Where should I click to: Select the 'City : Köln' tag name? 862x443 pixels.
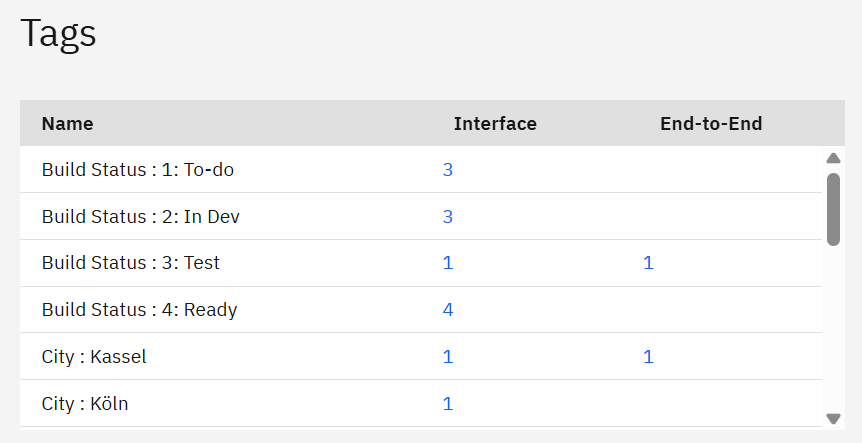pyautogui.click(x=85, y=404)
